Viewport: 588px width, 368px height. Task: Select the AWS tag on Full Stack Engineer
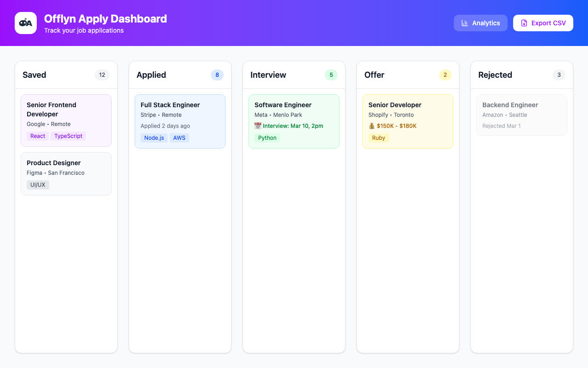coord(179,138)
